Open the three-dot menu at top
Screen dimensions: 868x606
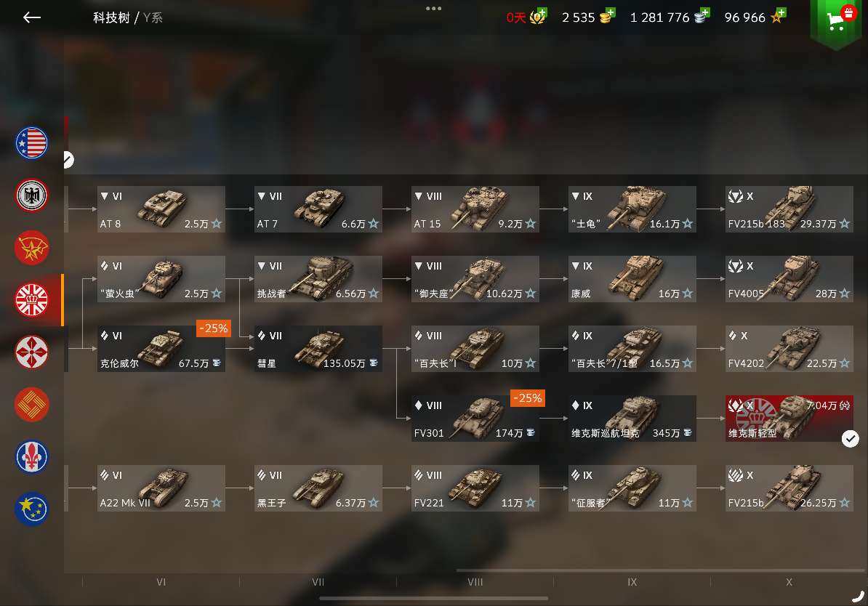click(x=433, y=8)
